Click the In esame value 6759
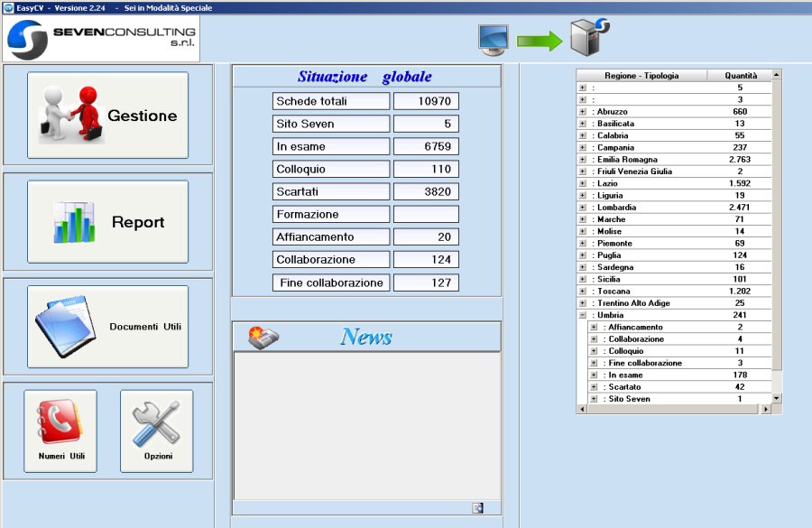Screen dimensions: 812x528 coord(426,146)
